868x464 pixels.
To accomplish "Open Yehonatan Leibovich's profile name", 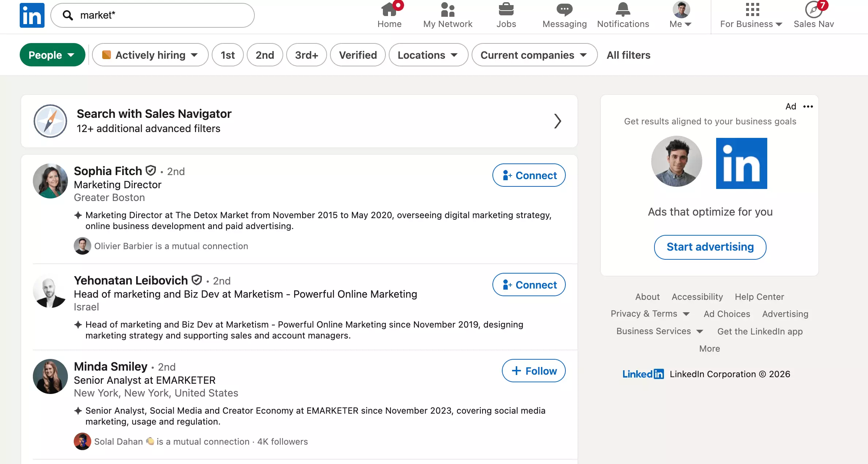I will point(131,280).
